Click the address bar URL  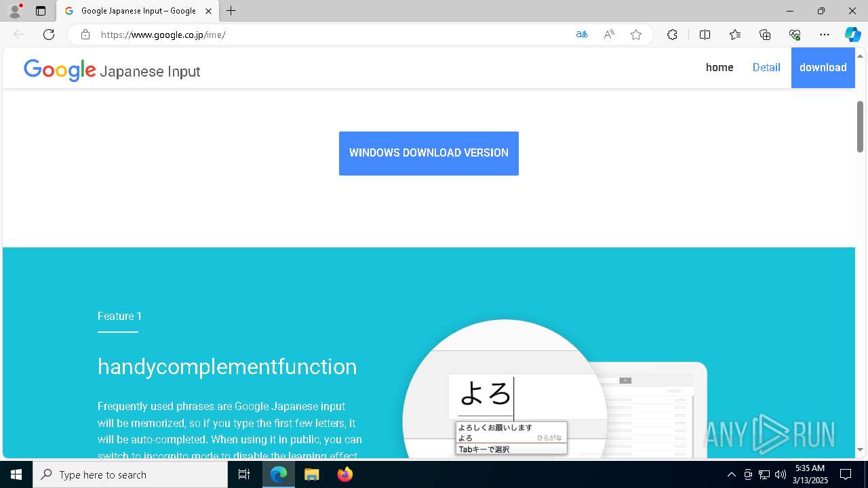coord(163,35)
